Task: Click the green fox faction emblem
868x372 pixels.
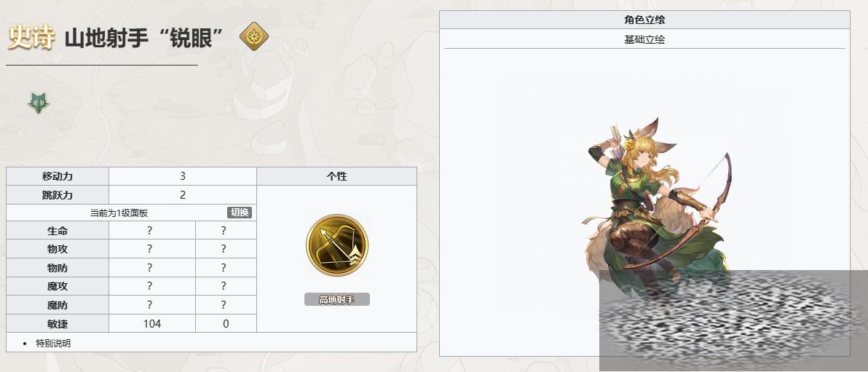Action: 39,103
